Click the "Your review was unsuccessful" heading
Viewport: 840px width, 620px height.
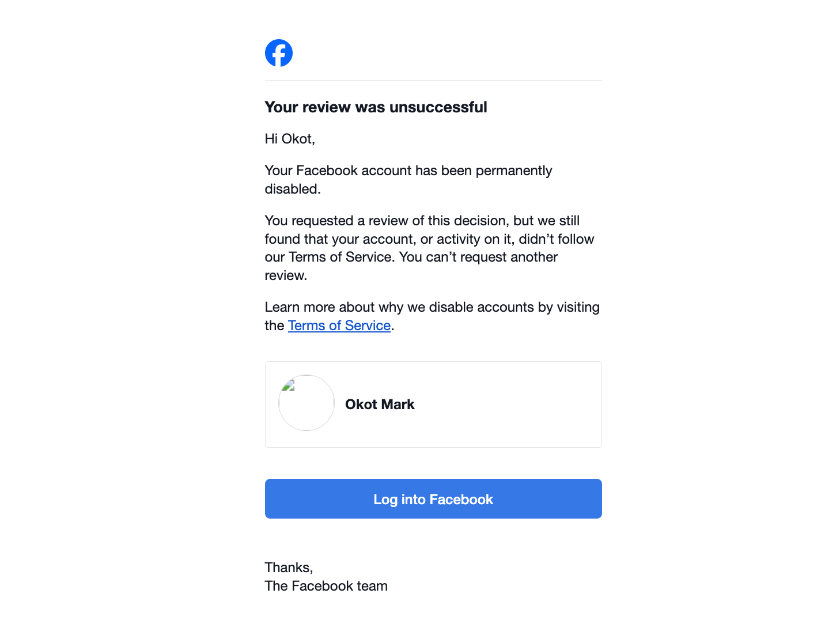pos(376,107)
